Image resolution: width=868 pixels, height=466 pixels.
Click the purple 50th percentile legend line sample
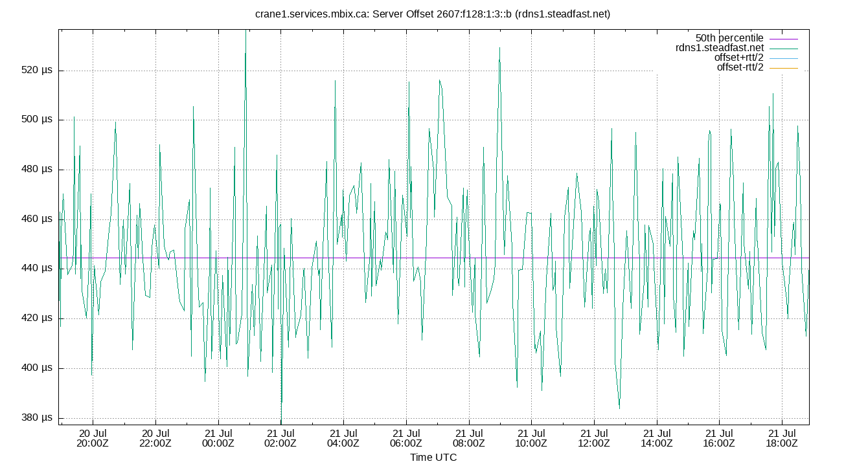click(784, 38)
